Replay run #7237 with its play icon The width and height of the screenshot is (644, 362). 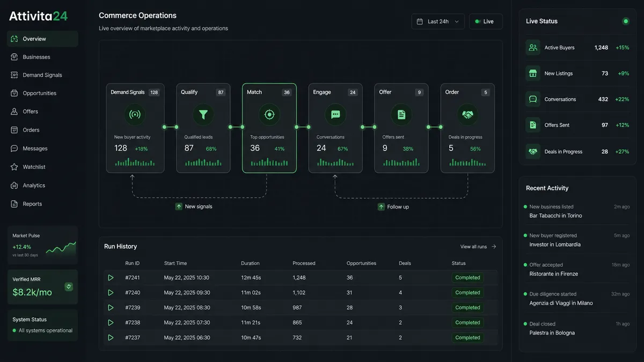pos(111,338)
